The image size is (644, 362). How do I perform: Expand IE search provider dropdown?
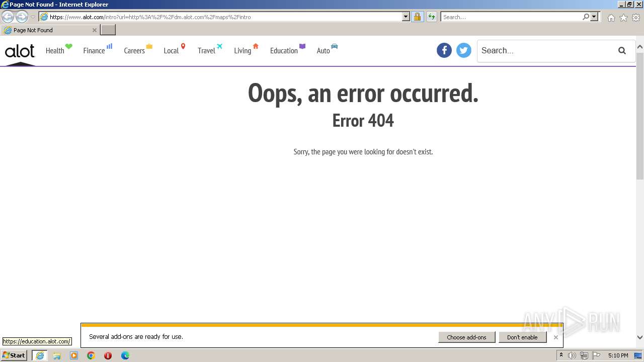point(594,17)
